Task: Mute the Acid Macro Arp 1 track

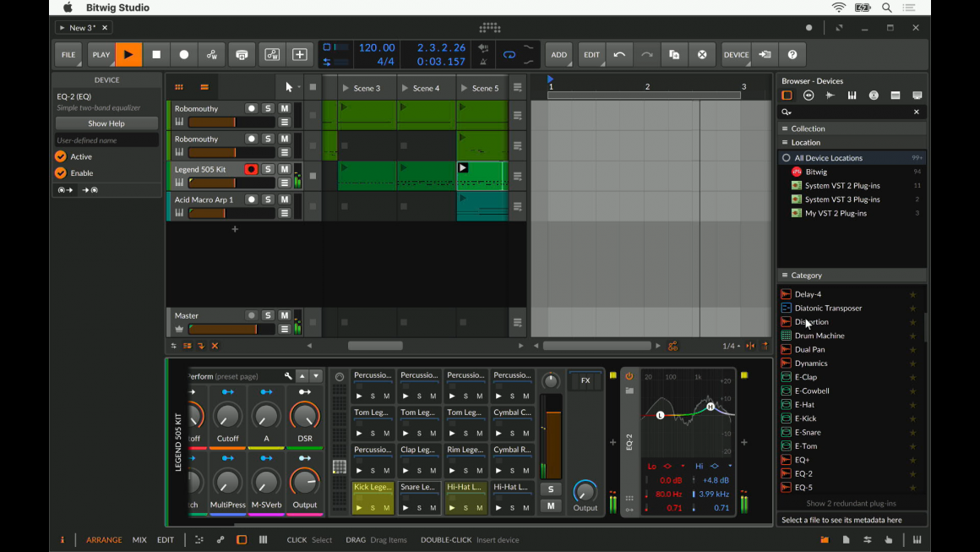Action: [x=285, y=199]
